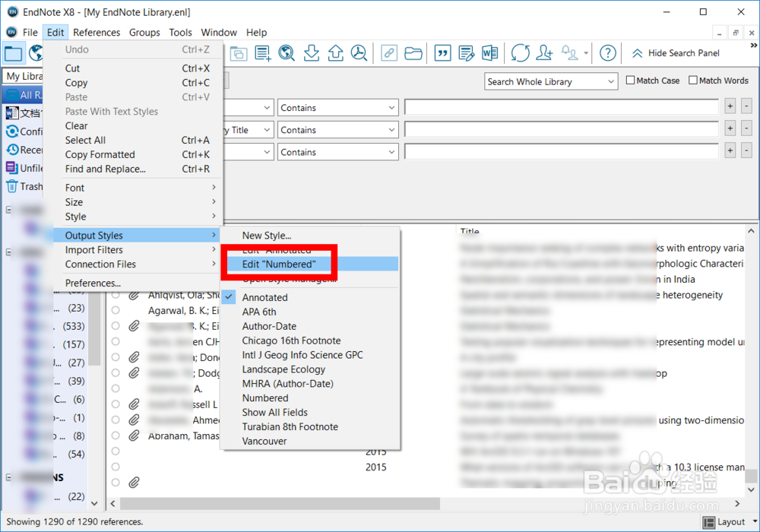760x532 pixels.
Task: Click the Activity Feed bell icon
Action: (569, 53)
